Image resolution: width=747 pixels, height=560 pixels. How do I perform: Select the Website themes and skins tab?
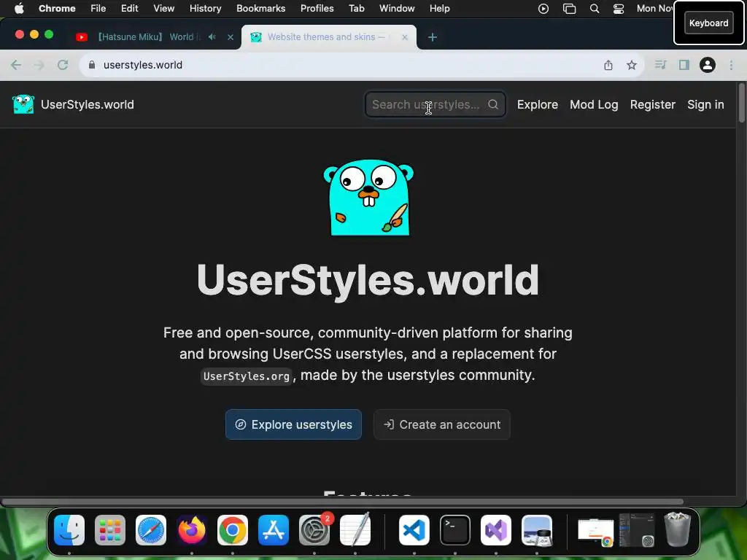(329, 36)
